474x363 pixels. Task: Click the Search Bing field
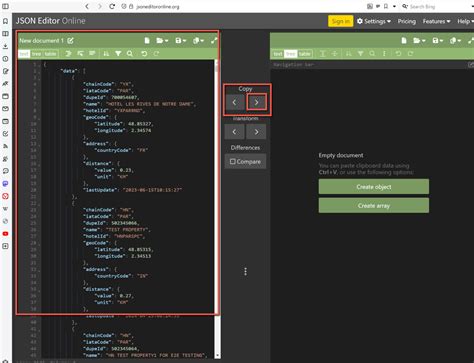422,7
